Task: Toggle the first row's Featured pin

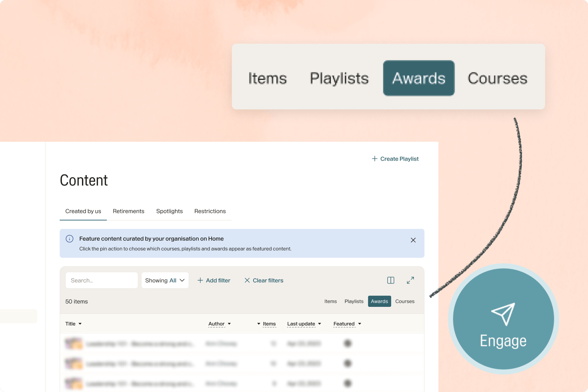Action: (347, 343)
